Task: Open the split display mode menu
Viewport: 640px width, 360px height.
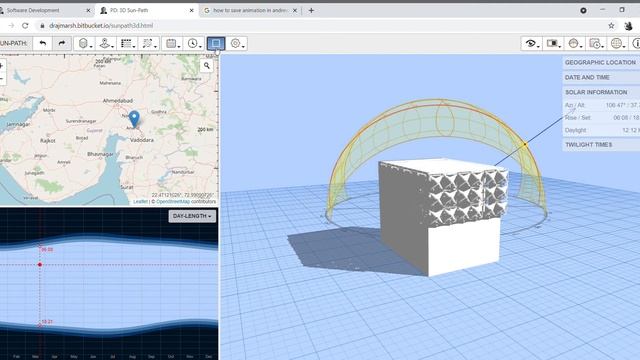Action: [x=553, y=43]
